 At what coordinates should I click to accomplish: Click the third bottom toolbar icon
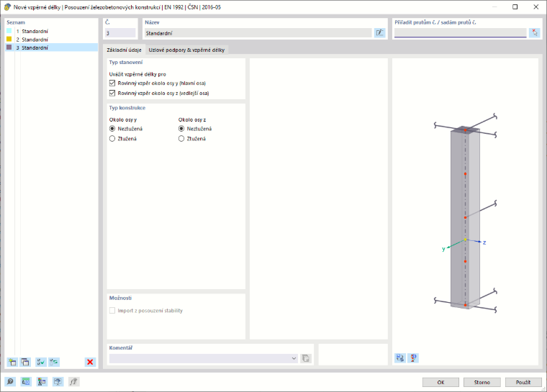(x=42, y=382)
